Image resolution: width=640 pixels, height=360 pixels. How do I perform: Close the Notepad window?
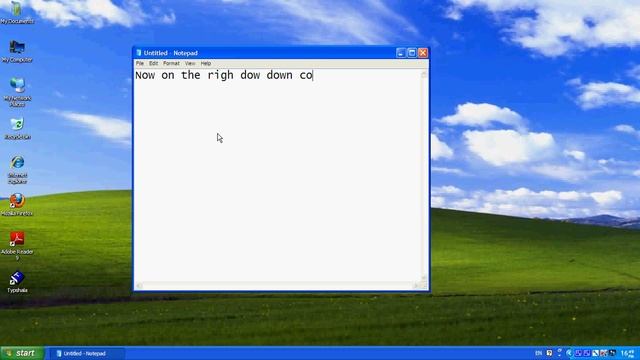click(x=423, y=53)
